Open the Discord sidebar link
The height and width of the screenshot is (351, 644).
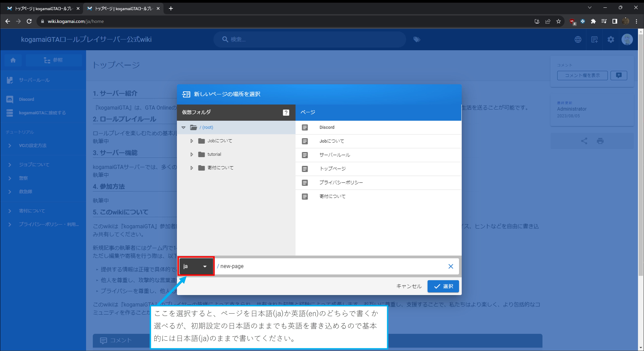coord(43,99)
